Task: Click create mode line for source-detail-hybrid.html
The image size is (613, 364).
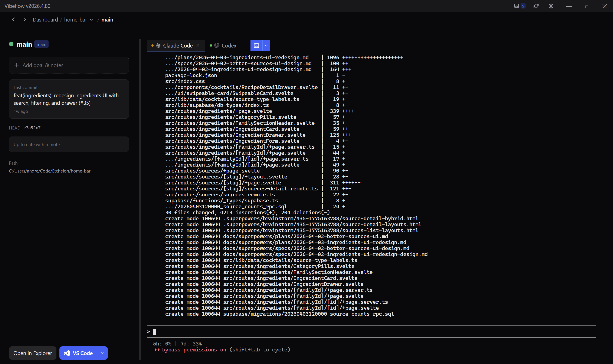Action: pos(292,219)
